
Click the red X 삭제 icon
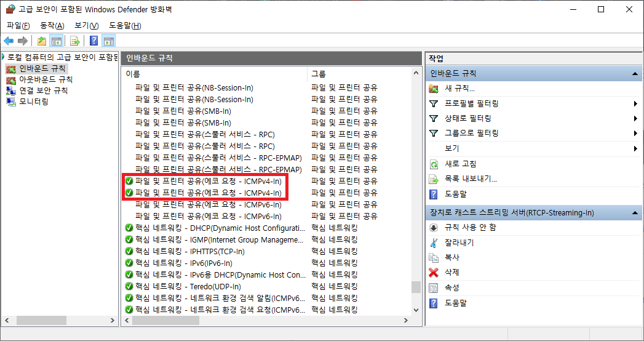coord(433,273)
